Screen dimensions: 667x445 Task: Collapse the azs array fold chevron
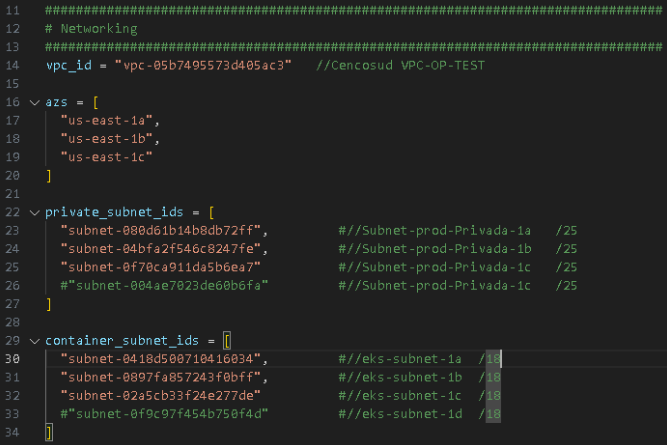35,103
